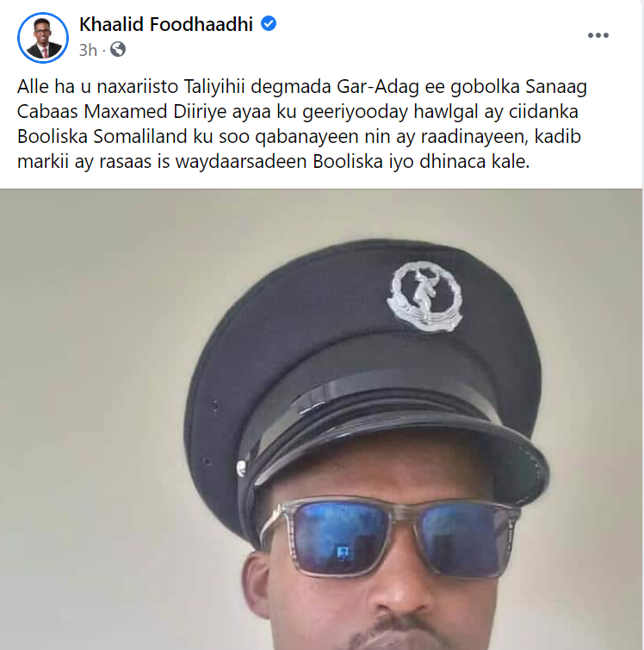Click the word Sanaag in the post
644x650 pixels.
pos(556,87)
